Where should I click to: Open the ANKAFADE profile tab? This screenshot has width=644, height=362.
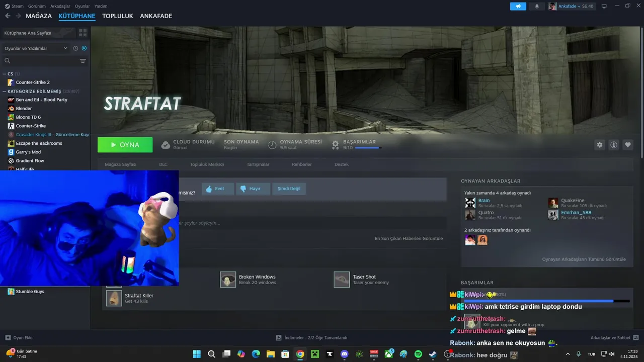[x=156, y=16]
